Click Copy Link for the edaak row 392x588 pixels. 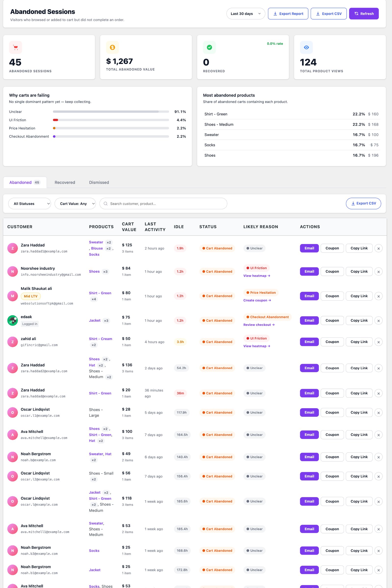coord(359,320)
